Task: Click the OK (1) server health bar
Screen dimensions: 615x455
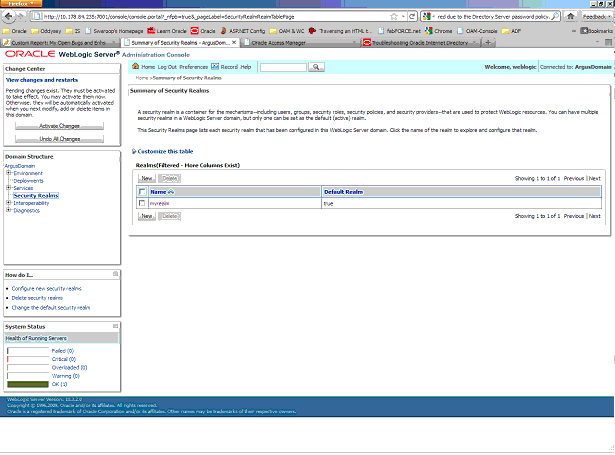Action: click(x=27, y=384)
